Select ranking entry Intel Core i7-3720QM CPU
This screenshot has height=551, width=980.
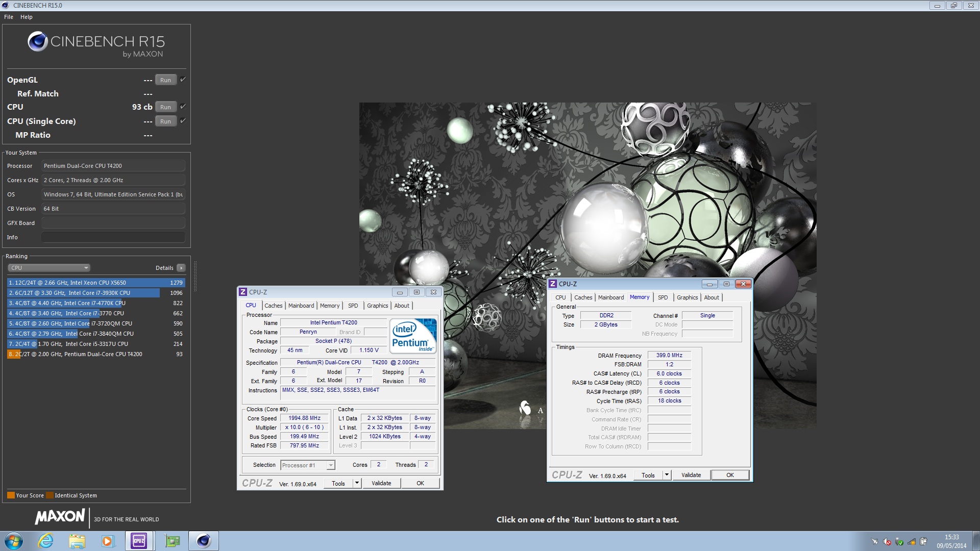[x=96, y=323]
